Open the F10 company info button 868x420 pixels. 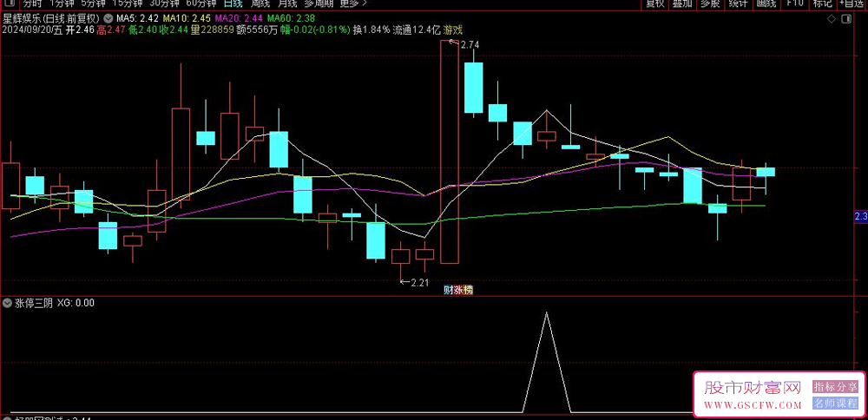click(x=795, y=3)
